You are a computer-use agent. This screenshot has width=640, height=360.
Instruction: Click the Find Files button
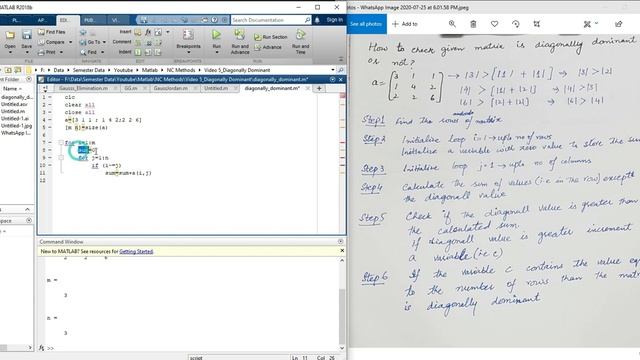tap(52, 32)
